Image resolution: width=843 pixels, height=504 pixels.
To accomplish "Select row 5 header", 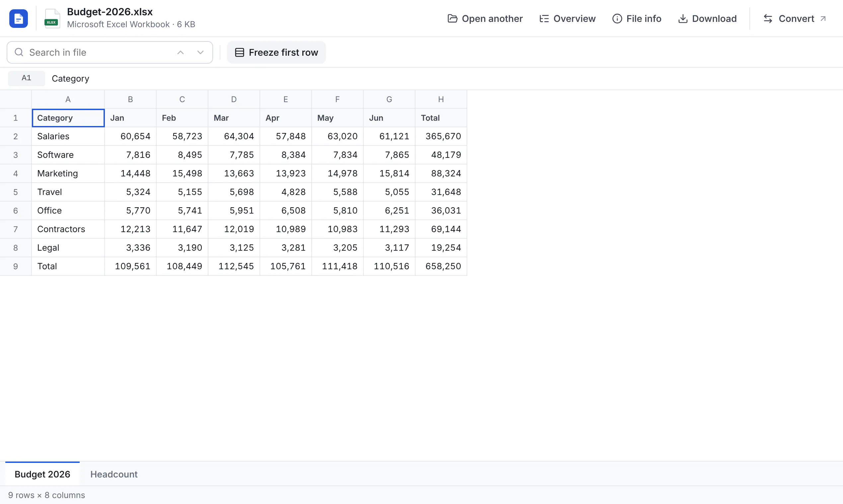I will tap(16, 192).
